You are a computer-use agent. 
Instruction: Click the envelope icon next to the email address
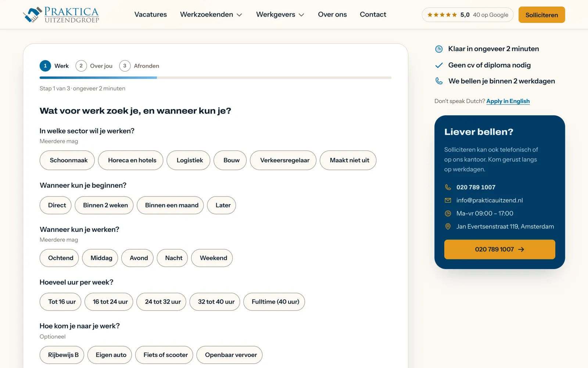point(448,200)
